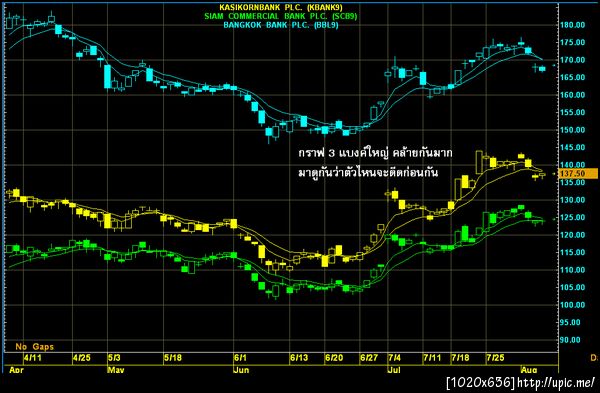Click the 145.00 price axis label
The height and width of the screenshot is (393, 600).
[x=572, y=147]
